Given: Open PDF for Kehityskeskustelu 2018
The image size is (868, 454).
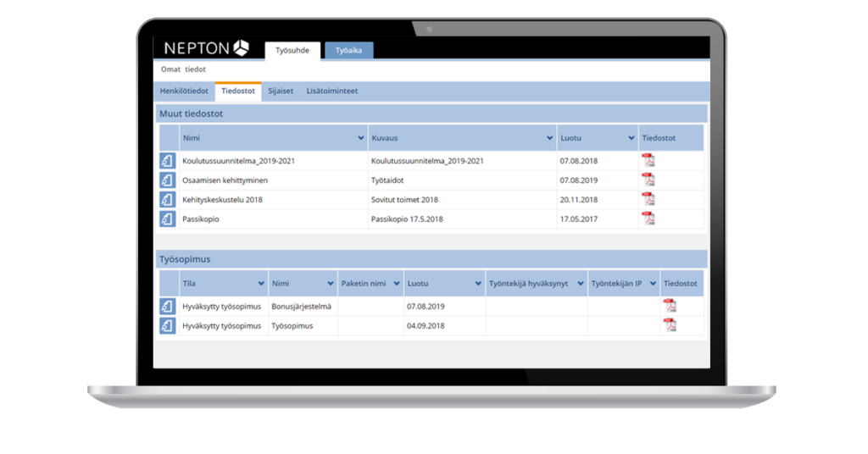Looking at the screenshot, I should click(648, 199).
